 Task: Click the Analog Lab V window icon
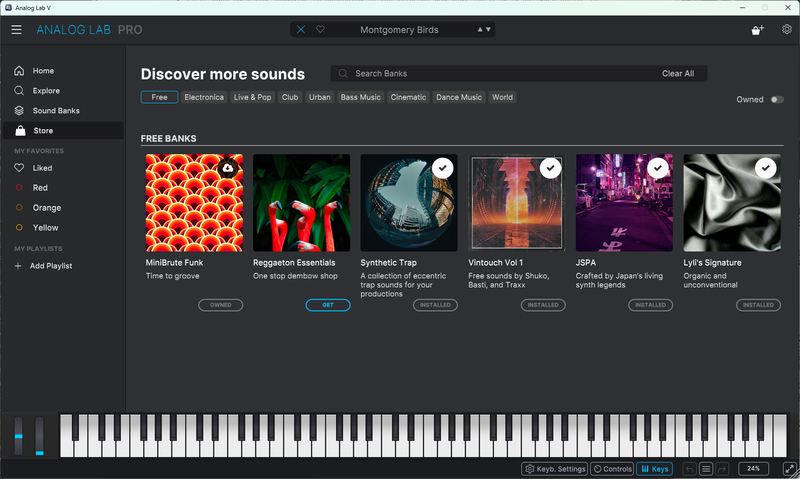coord(8,8)
